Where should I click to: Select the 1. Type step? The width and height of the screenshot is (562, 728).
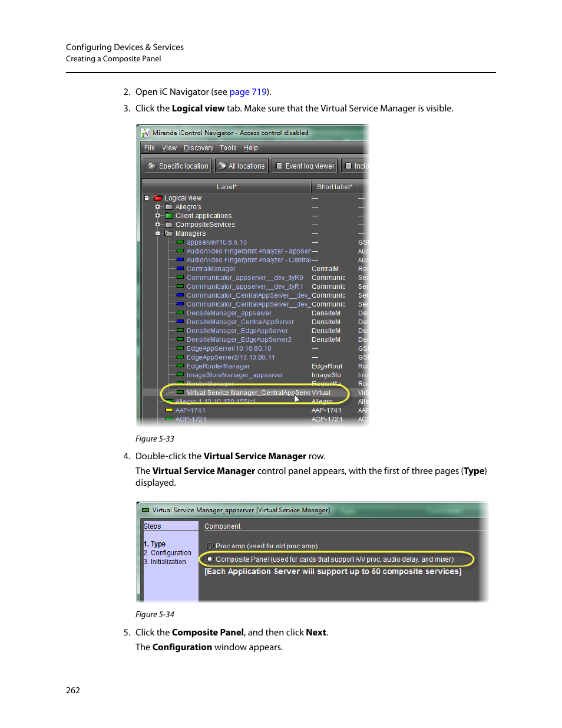click(x=155, y=544)
